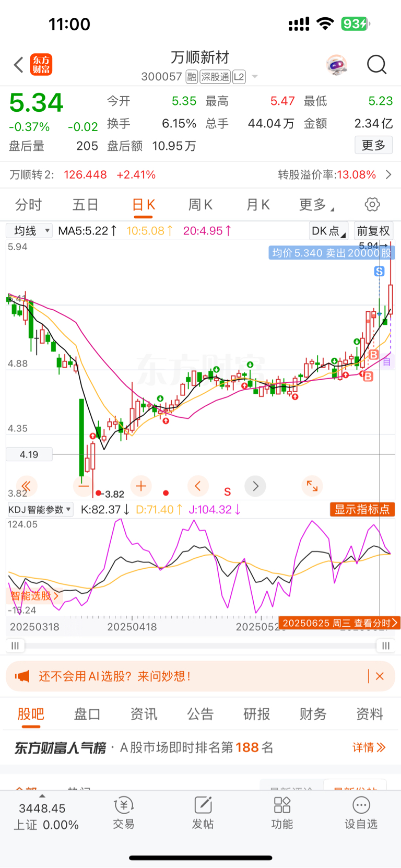Open 资讯 tab
This screenshot has width=401, height=868.
pos(144,714)
